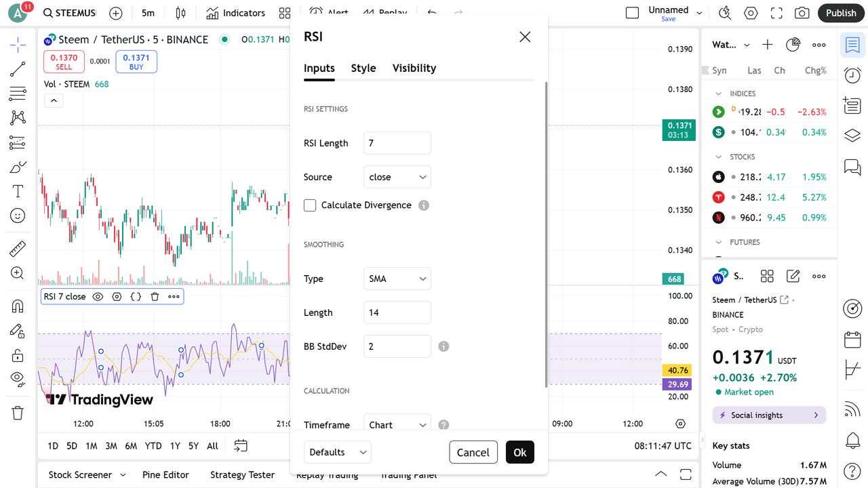Show Calculate Divergence info tooltip
Screen dimensions: 868x488
pyautogui.click(x=424, y=205)
